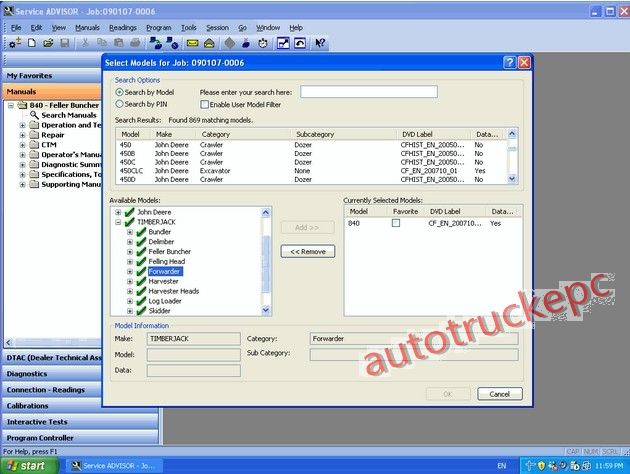Click the Search Manuals magnifier icon
630x474 pixels.
coord(34,115)
